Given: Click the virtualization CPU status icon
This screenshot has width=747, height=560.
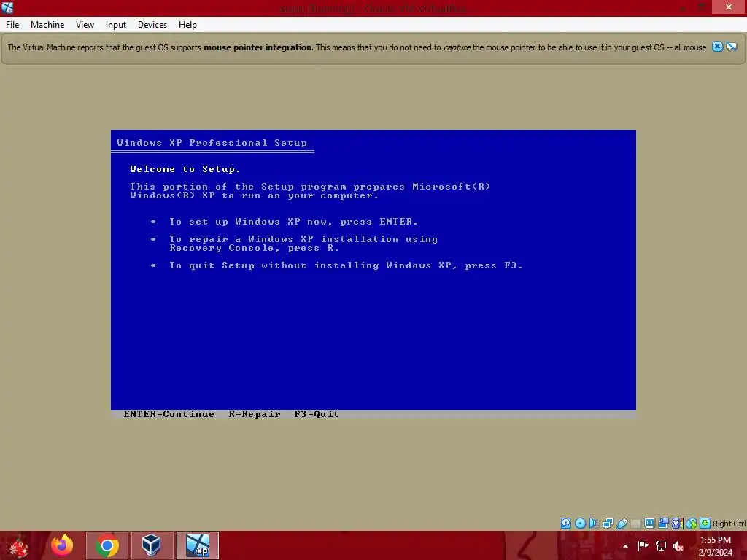Looking at the screenshot, I should (x=678, y=524).
